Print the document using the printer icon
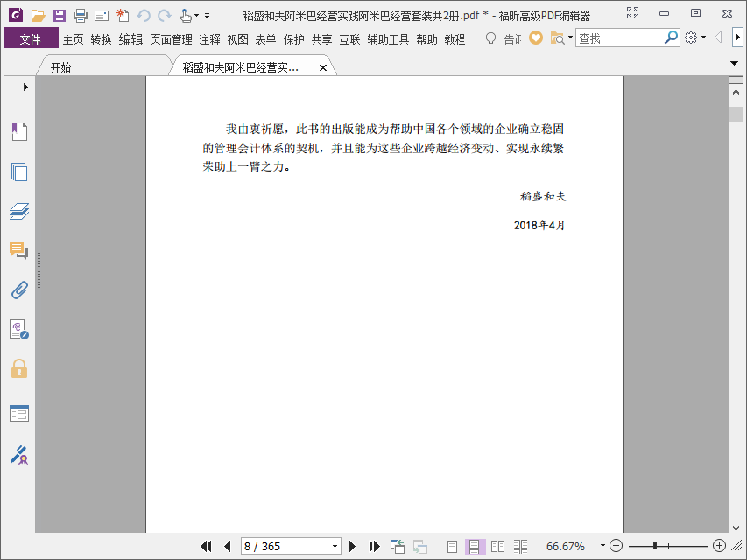Image resolution: width=747 pixels, height=560 pixels. tap(80, 16)
